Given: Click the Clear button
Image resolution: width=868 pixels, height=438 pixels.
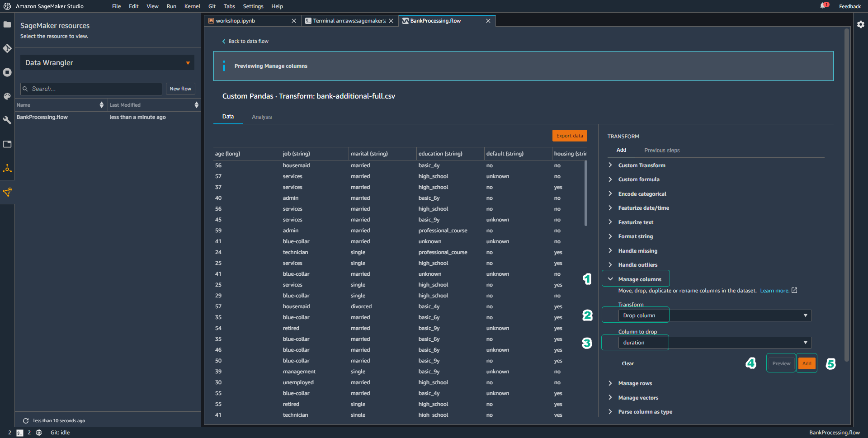Looking at the screenshot, I should point(627,363).
